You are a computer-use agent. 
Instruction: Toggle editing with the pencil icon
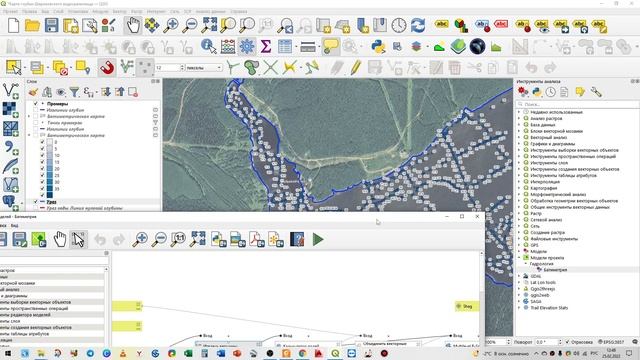(x=356, y=67)
